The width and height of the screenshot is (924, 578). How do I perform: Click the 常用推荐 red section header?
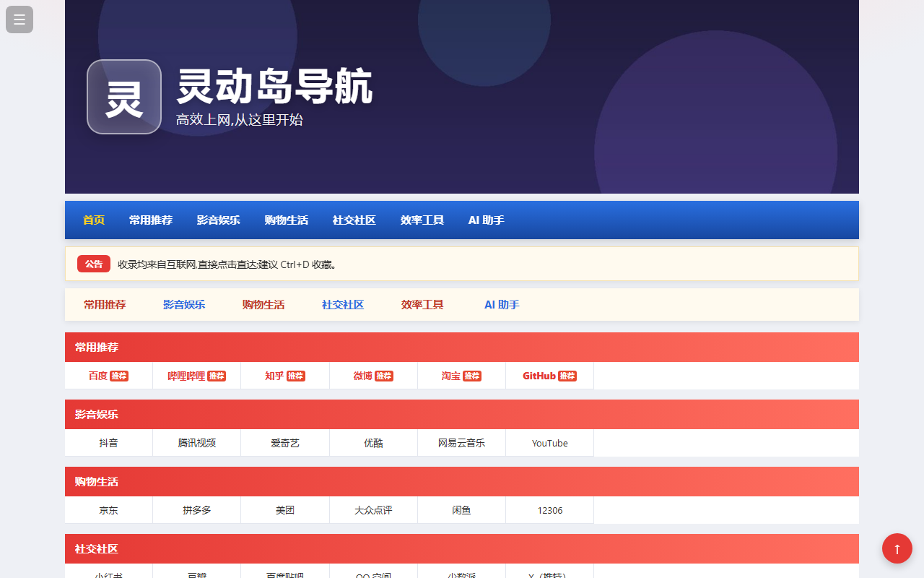click(x=462, y=347)
